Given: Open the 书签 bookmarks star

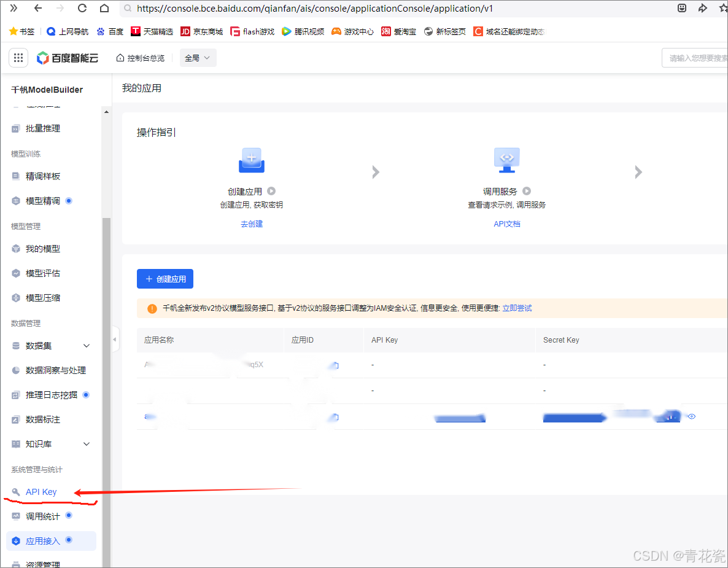Looking at the screenshot, I should [x=22, y=31].
